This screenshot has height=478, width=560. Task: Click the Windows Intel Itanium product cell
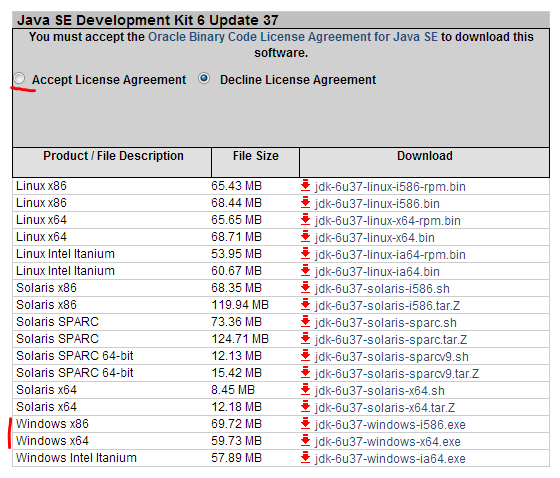coord(76,458)
